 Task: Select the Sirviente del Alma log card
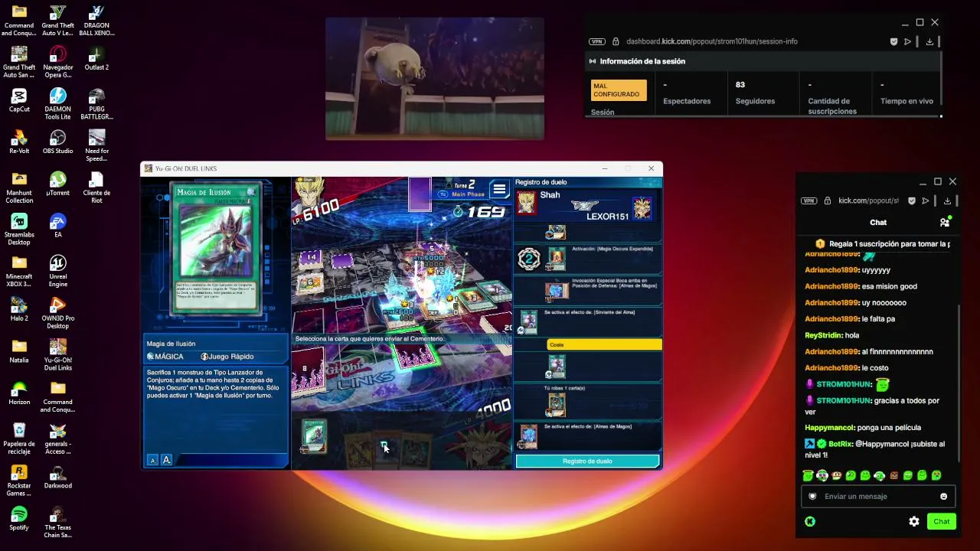(x=528, y=322)
